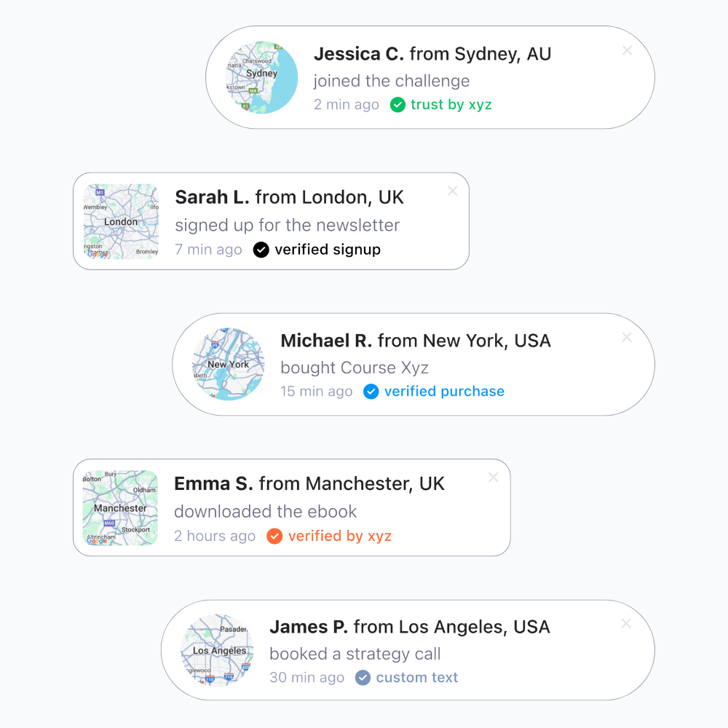Click the "custom text" badge label
The image size is (728, 728).
coord(417,678)
